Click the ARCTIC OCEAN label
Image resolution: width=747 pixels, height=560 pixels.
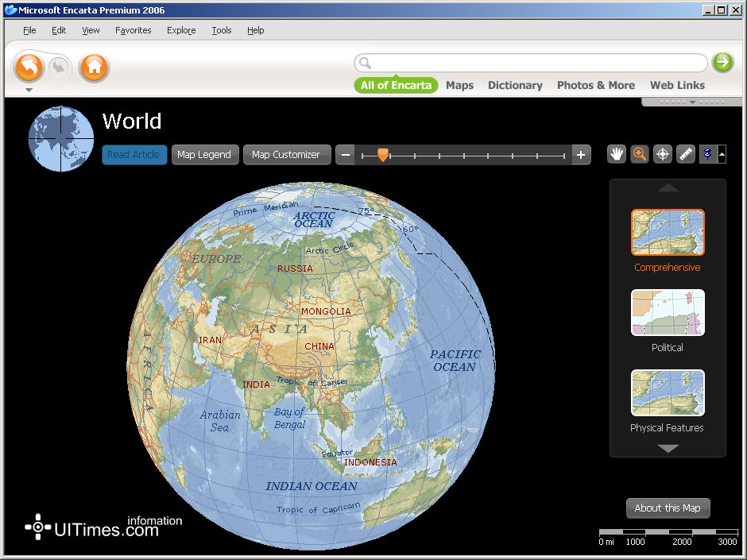point(314,219)
